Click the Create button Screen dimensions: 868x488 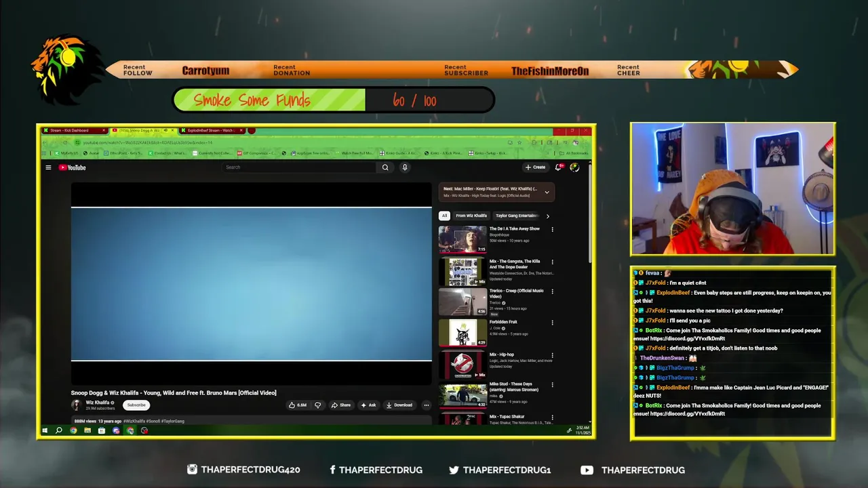(535, 167)
